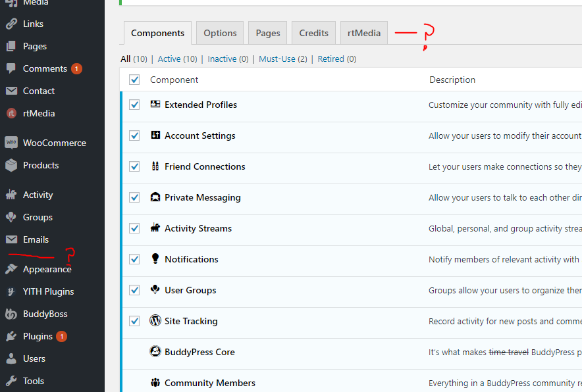This screenshot has width=582, height=392.
Task: Uncheck the User Groups checkbox
Action: click(x=134, y=290)
